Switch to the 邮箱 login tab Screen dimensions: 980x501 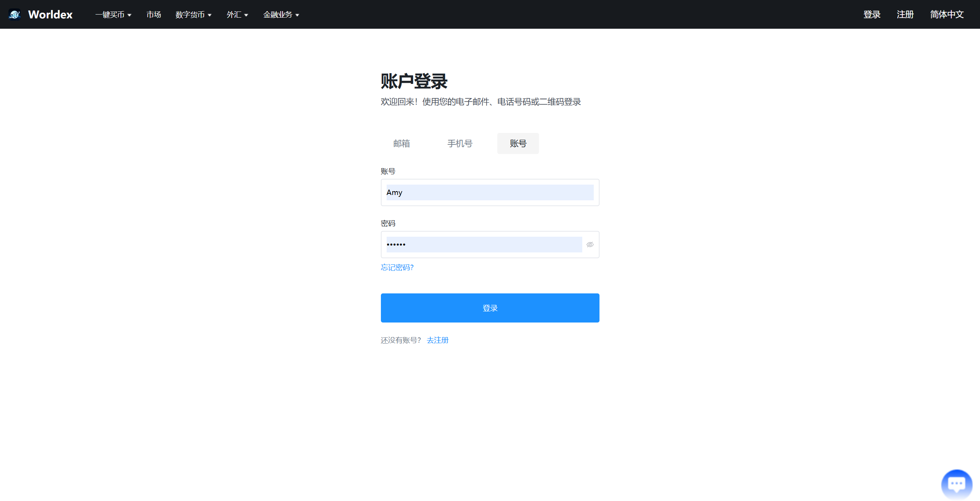(402, 144)
